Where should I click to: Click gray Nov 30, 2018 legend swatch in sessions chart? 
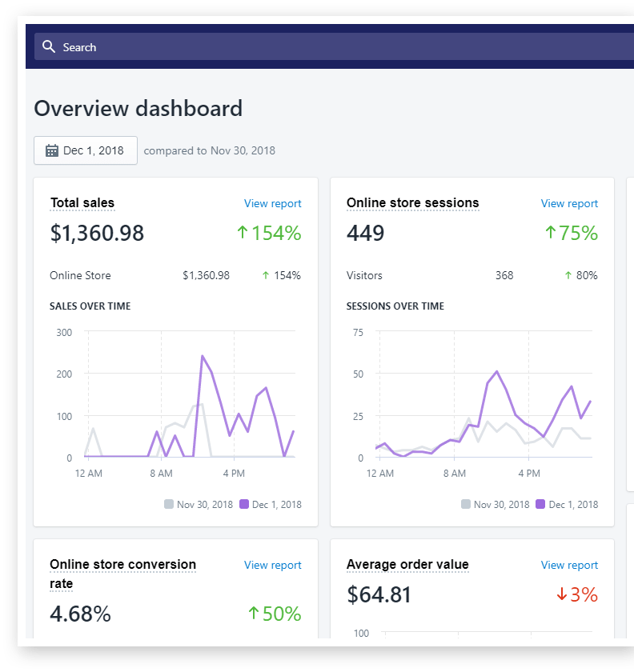point(466,504)
